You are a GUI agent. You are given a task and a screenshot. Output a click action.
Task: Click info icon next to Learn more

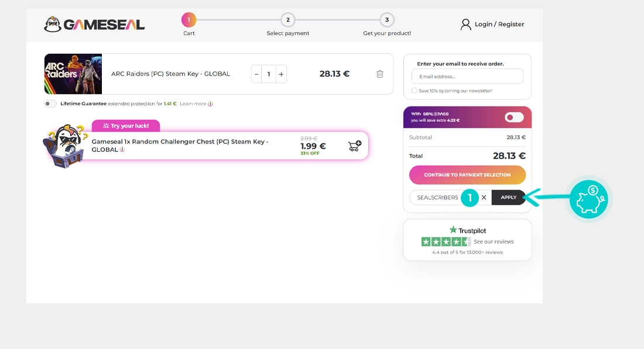click(x=210, y=104)
